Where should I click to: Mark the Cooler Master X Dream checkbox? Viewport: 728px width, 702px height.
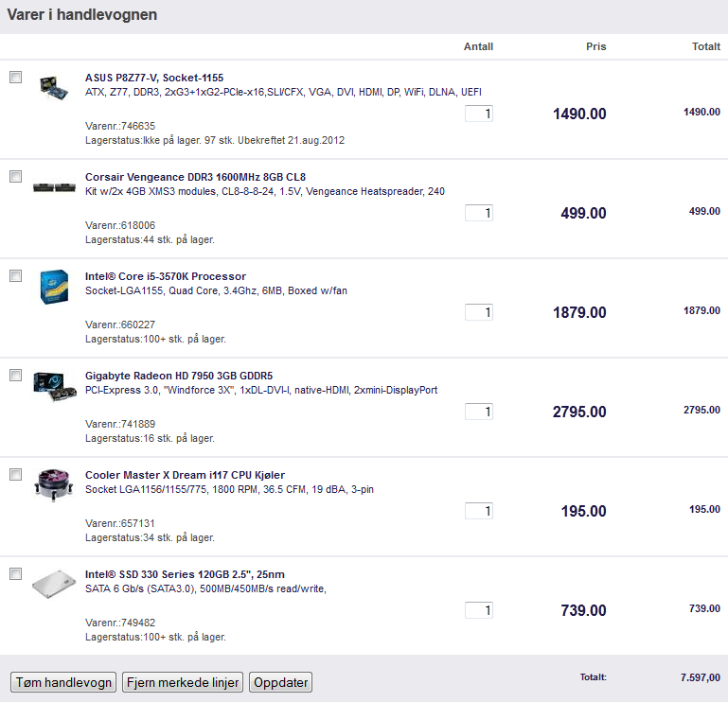point(16,474)
